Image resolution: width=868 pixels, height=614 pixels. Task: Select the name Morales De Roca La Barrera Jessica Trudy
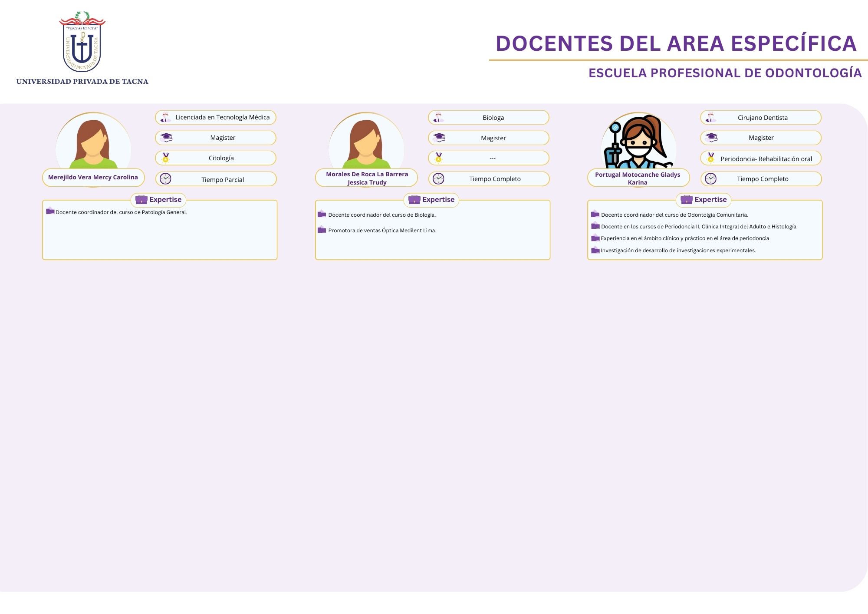click(x=367, y=178)
